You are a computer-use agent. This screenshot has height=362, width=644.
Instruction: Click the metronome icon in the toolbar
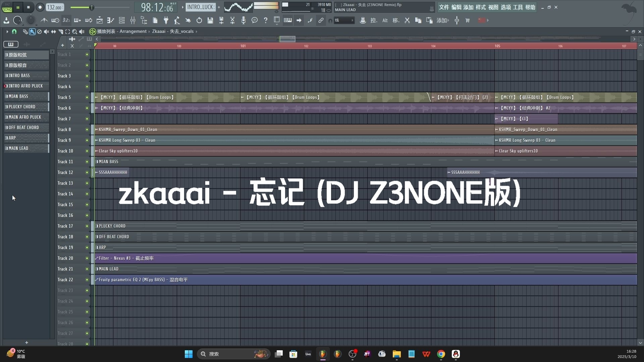coord(44,20)
